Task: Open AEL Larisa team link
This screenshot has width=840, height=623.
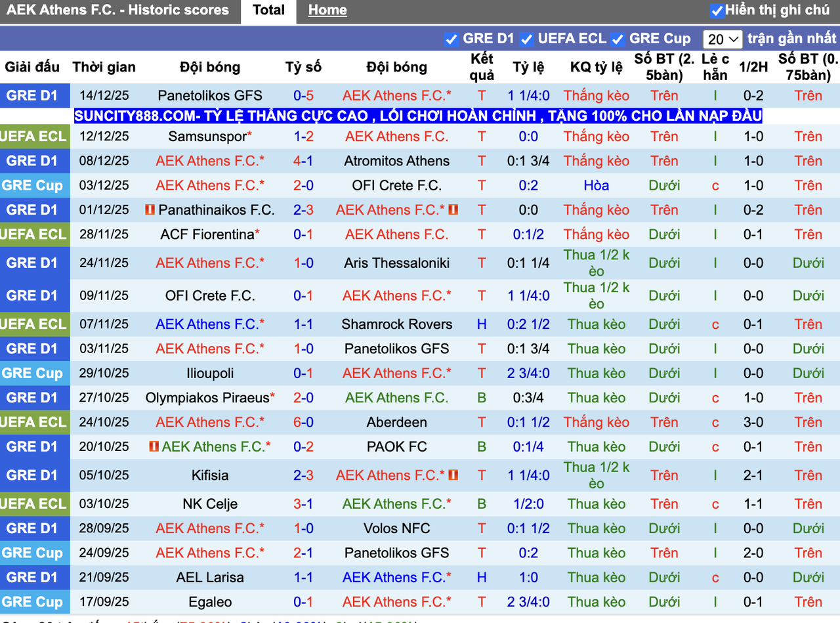Action: (x=210, y=578)
